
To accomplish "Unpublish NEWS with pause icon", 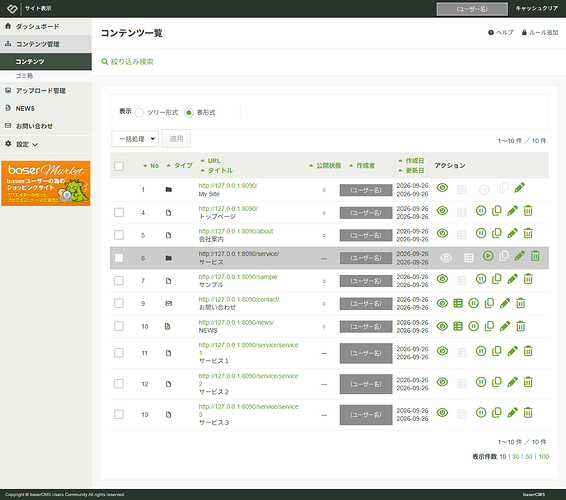I will 473,327.
